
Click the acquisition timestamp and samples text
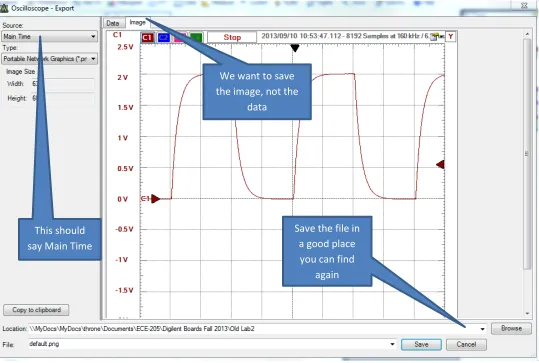tap(345, 36)
